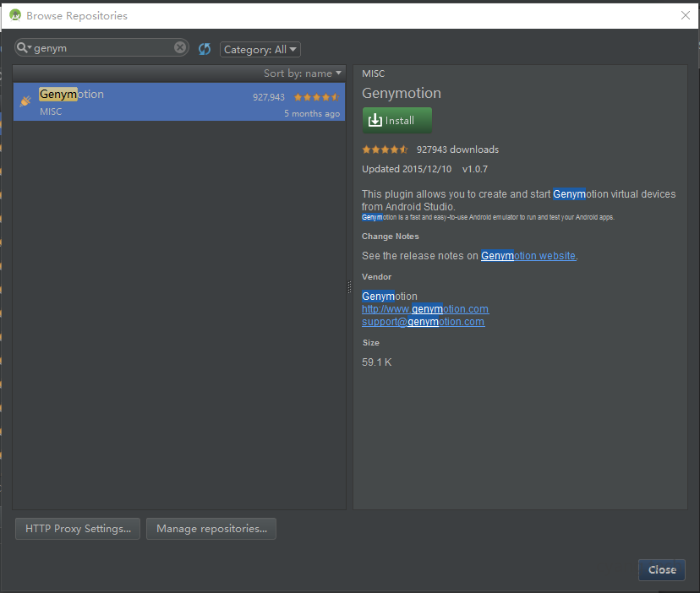This screenshot has width=700, height=593.
Task: Click the star rating in the list row
Action: 316,97
